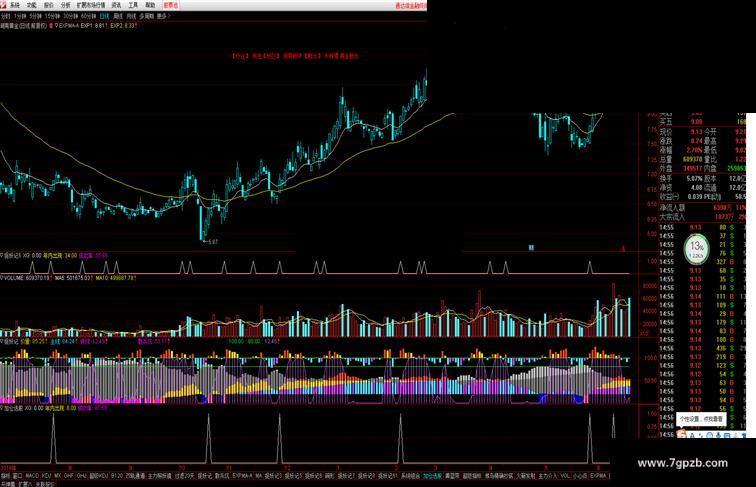Select the 超级KDJ indicator tab
The height and width of the screenshot is (487, 756).
point(99,476)
